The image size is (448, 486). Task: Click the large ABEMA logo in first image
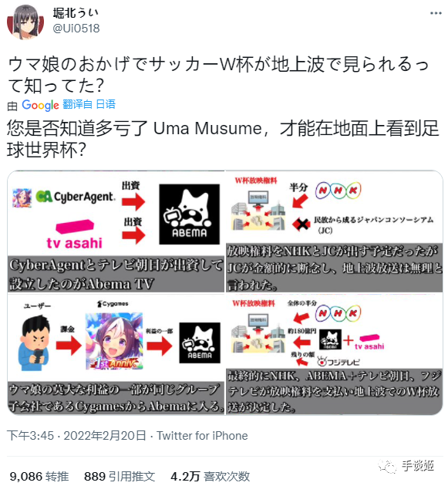(189, 214)
